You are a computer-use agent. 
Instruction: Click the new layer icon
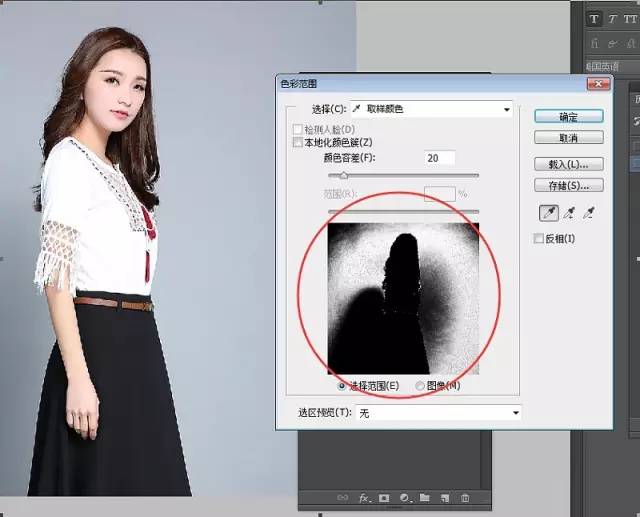pyautogui.click(x=444, y=497)
